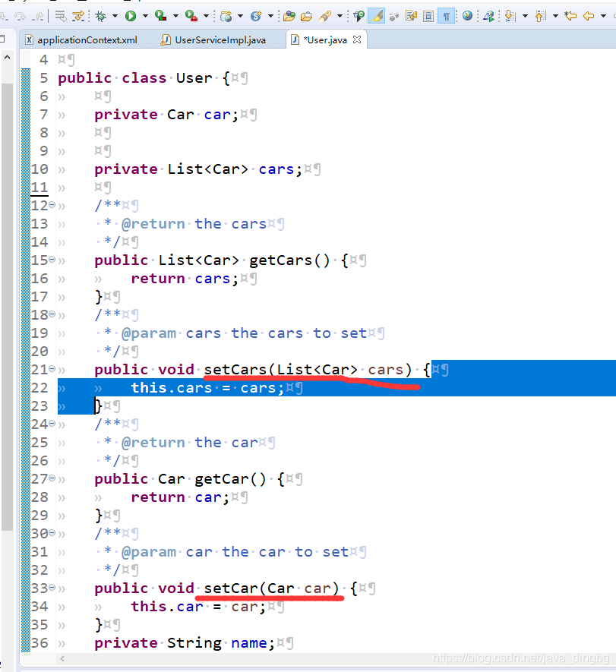This screenshot has width=616, height=672.
Task: Open the Back history dropdown arrow
Action: [x=603, y=16]
